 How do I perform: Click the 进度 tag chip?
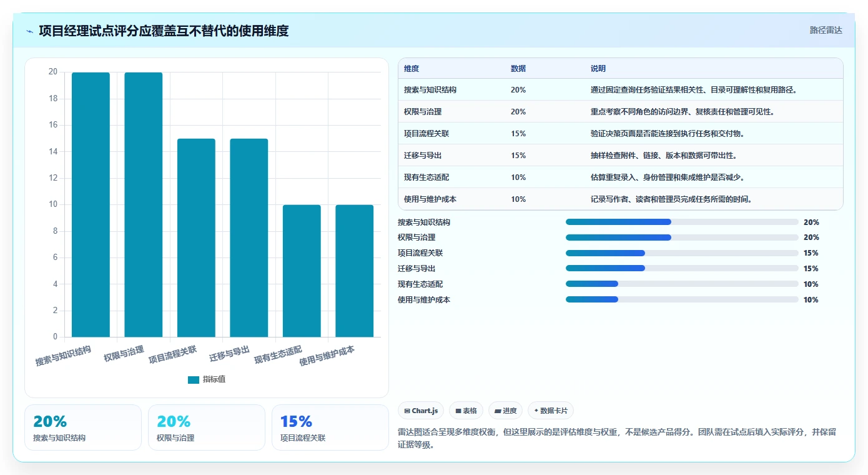(505, 411)
